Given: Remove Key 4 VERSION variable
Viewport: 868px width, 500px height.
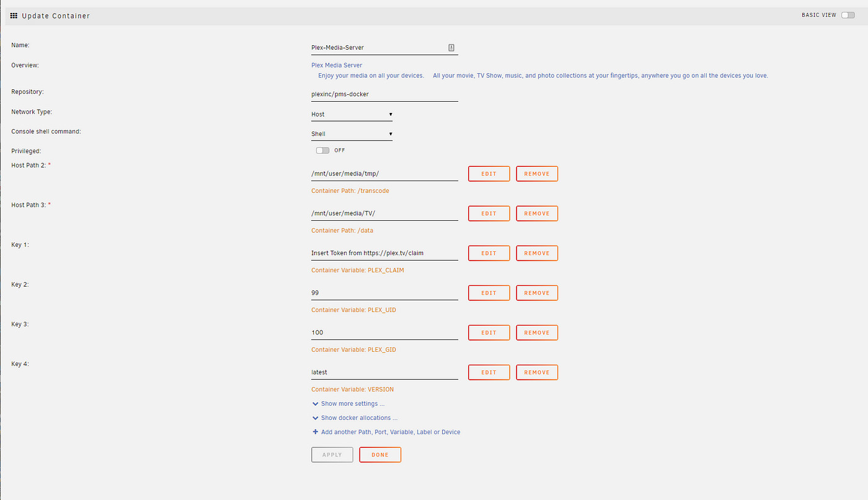Looking at the screenshot, I should (537, 372).
